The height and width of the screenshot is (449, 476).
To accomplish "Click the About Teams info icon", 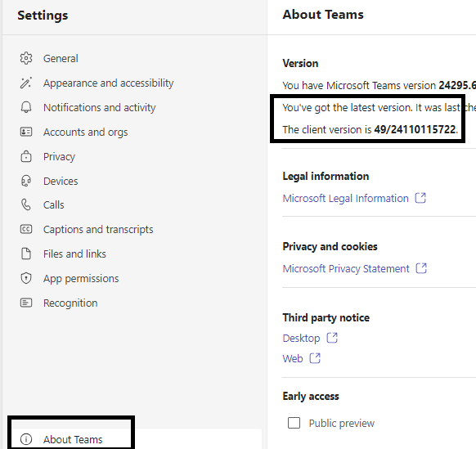I will click(26, 439).
